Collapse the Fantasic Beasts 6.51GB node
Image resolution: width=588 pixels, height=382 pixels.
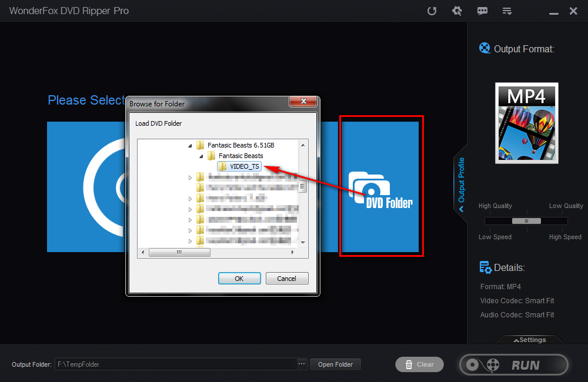tap(190, 145)
